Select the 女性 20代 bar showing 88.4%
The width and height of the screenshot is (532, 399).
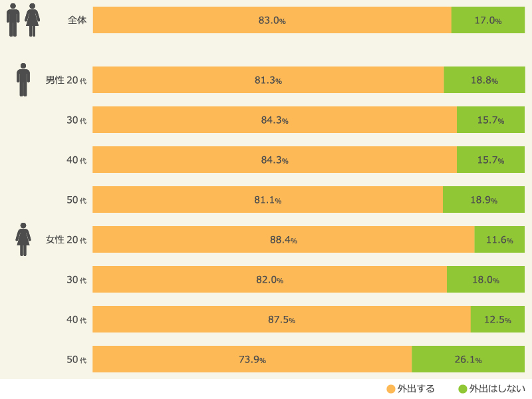[284, 239]
